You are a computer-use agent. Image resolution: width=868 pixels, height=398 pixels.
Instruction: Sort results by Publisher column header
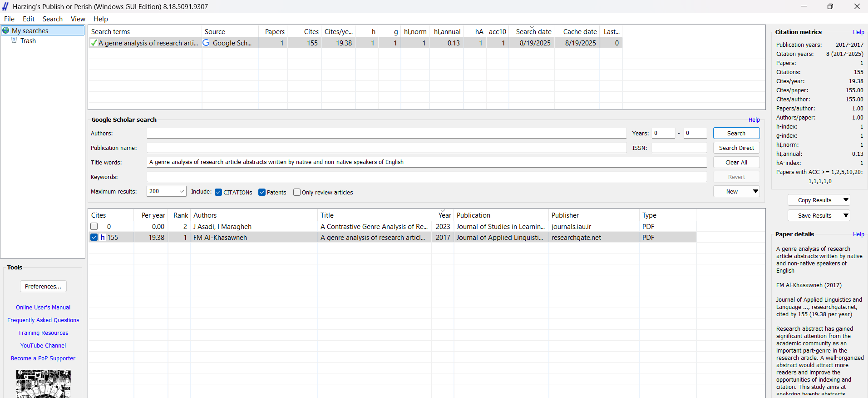pyautogui.click(x=594, y=215)
